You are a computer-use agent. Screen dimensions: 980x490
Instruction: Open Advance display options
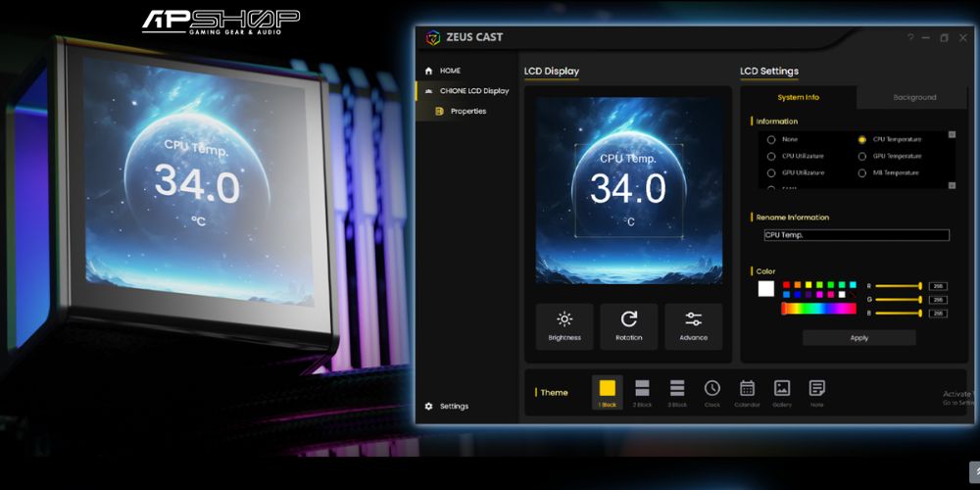click(693, 326)
